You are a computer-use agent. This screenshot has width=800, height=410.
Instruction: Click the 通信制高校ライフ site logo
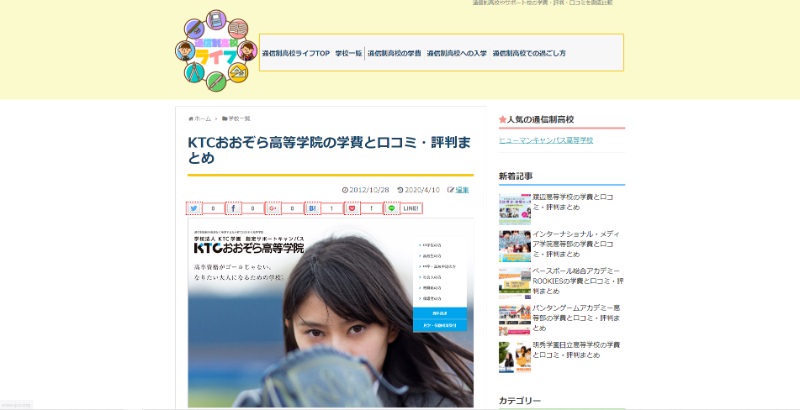click(x=216, y=50)
